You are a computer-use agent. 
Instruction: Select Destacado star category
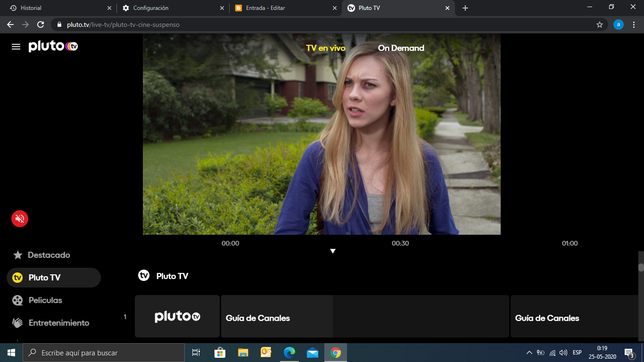(x=41, y=255)
